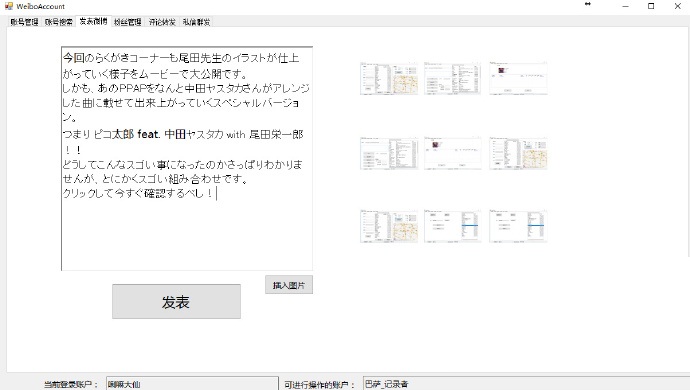Select last thumbnail in top image row

point(518,78)
